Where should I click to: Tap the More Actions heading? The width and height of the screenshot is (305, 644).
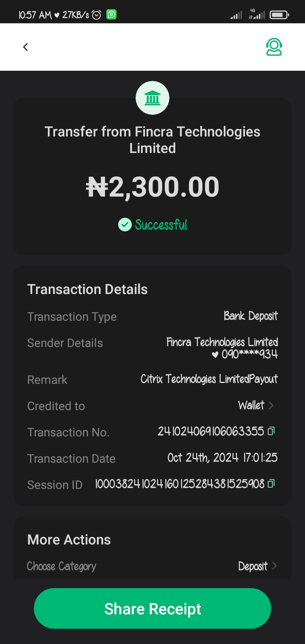[69, 540]
